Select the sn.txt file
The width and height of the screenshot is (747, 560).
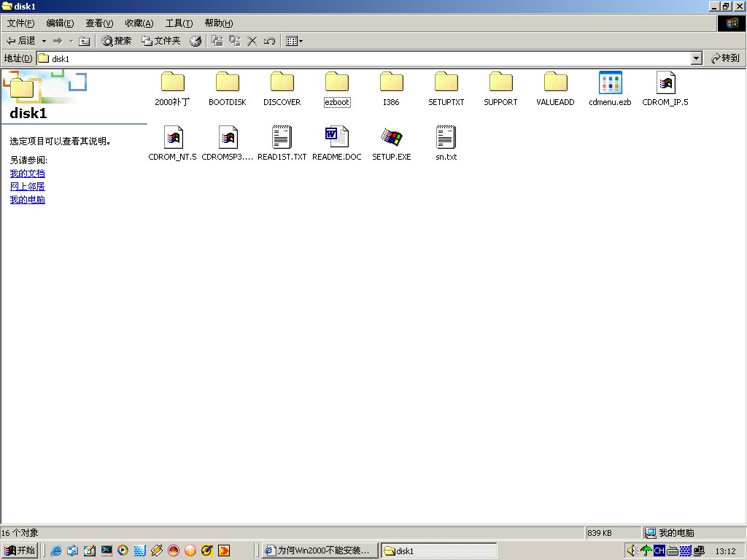pyautogui.click(x=446, y=144)
